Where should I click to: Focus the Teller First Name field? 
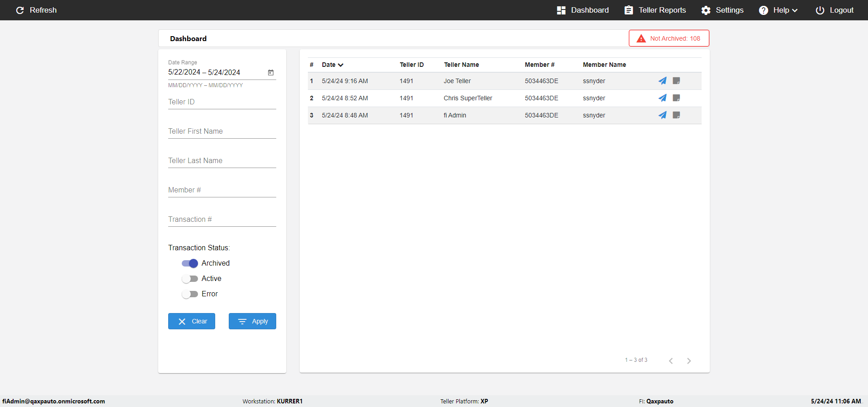(x=222, y=131)
